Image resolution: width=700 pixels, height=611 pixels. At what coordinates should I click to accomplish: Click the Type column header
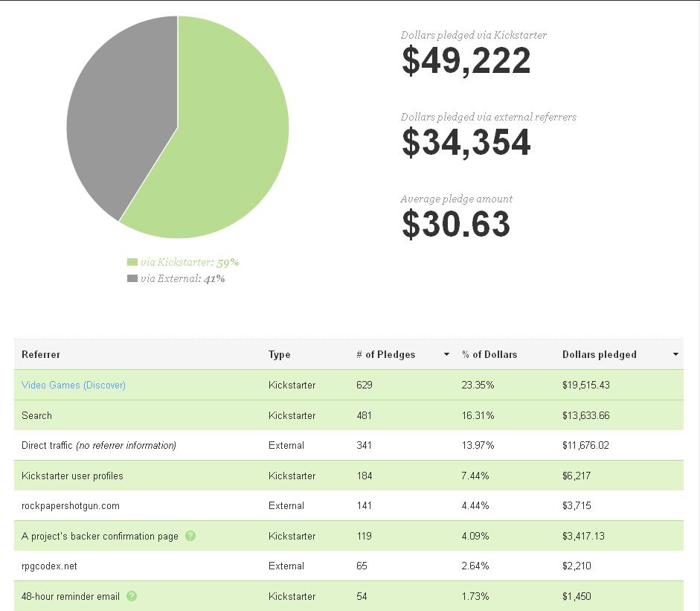[279, 355]
